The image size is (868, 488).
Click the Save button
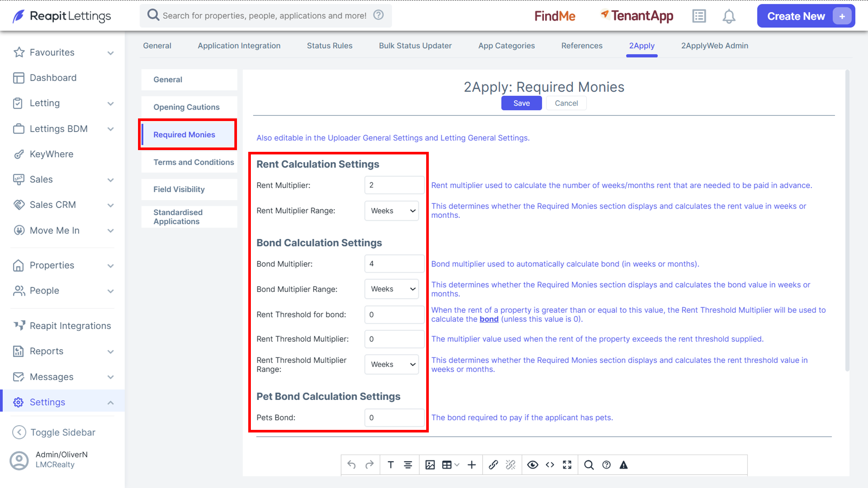click(521, 103)
